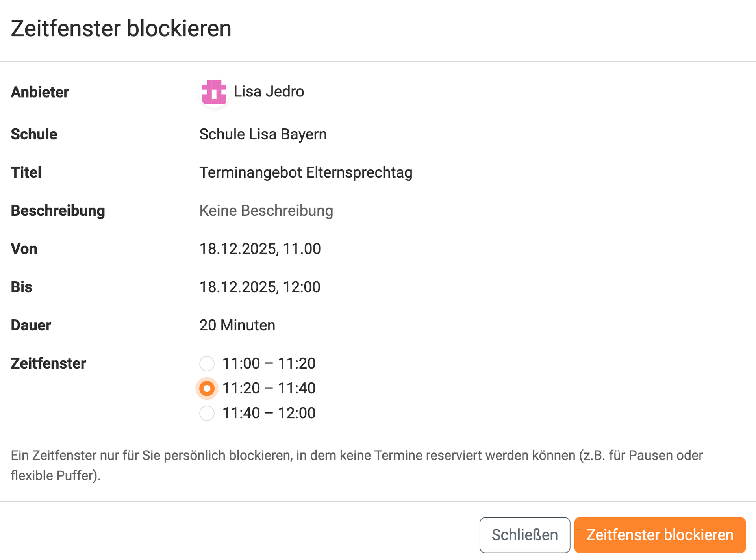Click the Dauer value 20 Minuten
The width and height of the screenshot is (756, 560).
tap(237, 325)
